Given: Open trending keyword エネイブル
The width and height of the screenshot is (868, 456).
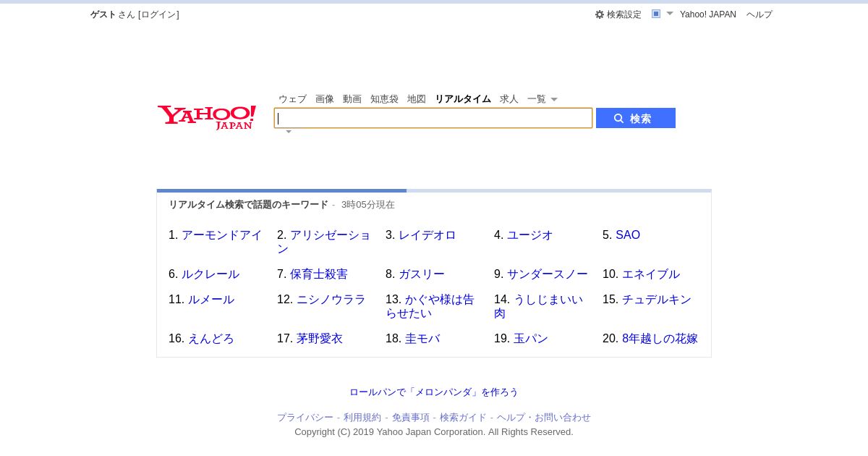Looking at the screenshot, I should 651,274.
